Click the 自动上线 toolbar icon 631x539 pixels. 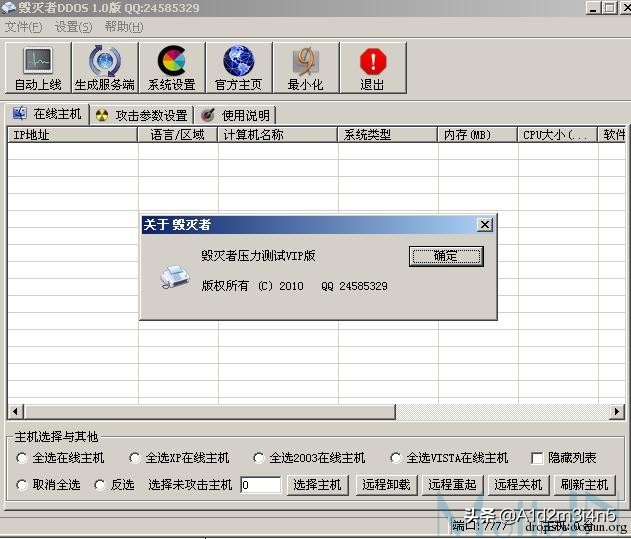(38, 68)
